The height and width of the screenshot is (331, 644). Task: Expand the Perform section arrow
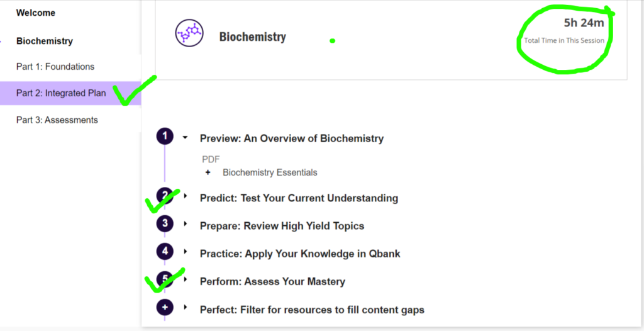186,280
